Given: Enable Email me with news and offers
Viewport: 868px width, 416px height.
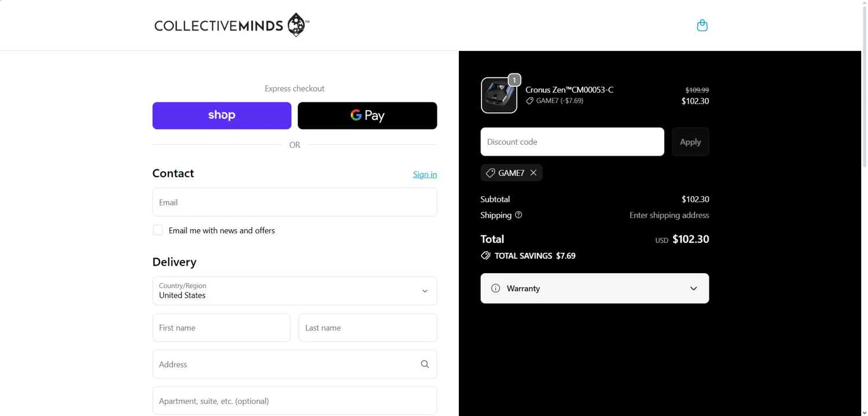Looking at the screenshot, I should [x=158, y=230].
